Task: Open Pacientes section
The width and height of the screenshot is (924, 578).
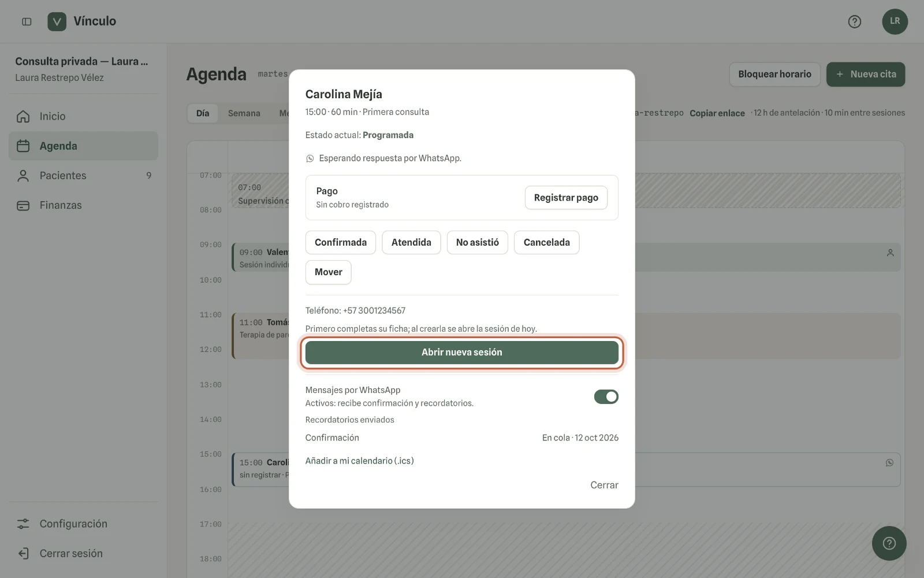Action: click(83, 176)
